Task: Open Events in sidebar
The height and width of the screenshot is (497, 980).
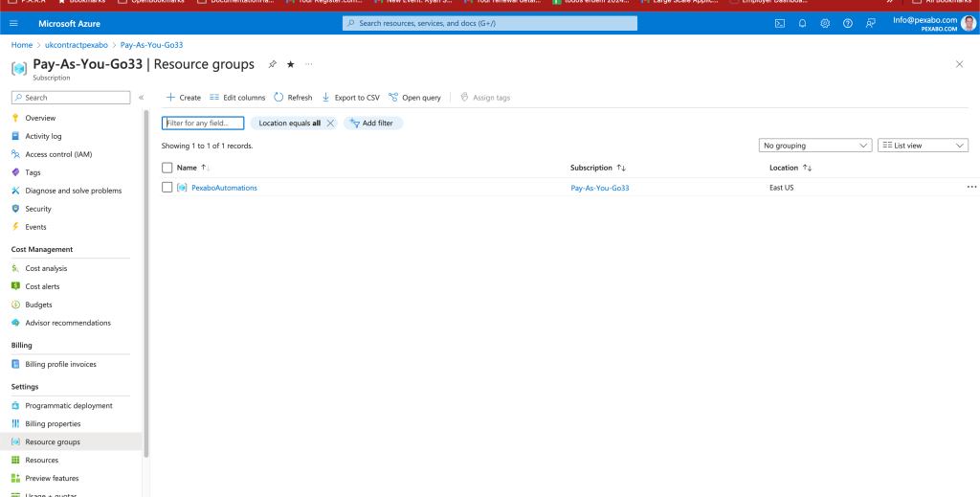Action: click(x=35, y=227)
